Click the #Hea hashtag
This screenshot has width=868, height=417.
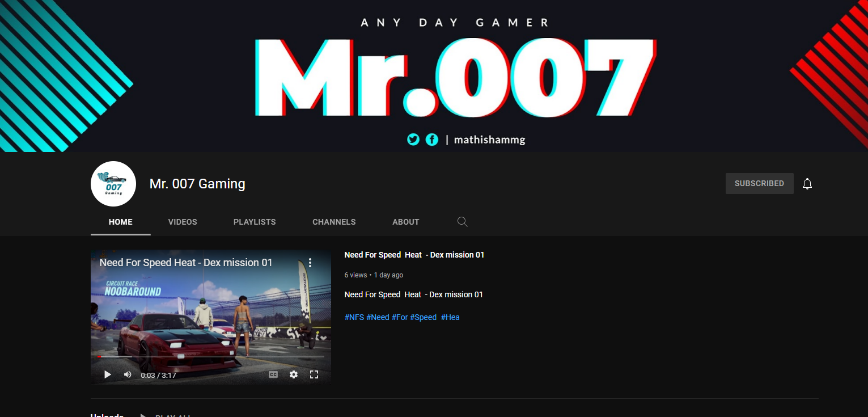tap(450, 317)
